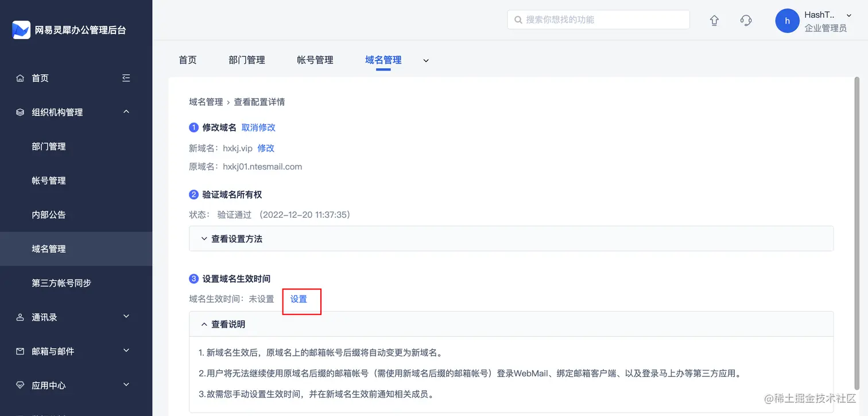The image size is (868, 416).
Task: Click the 取消修改 link
Action: click(x=258, y=128)
